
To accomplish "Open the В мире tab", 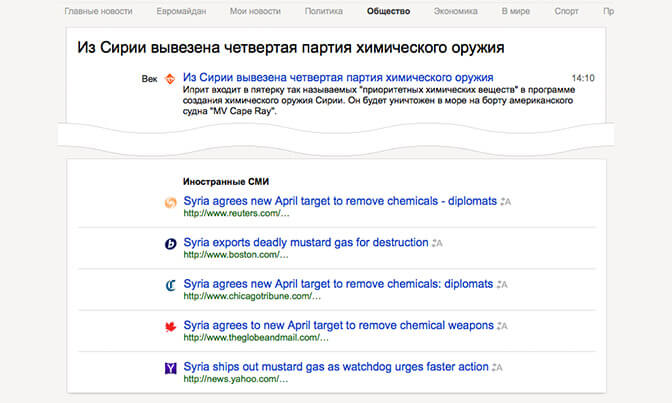I will tap(516, 12).
